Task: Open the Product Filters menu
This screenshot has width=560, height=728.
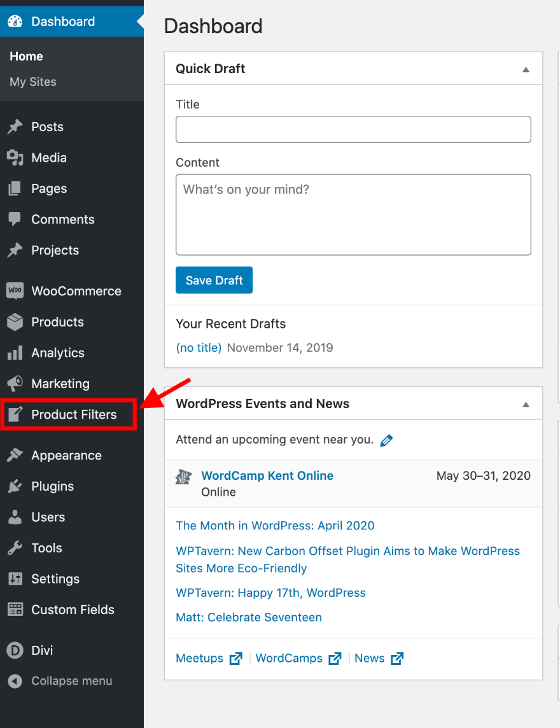Action: click(74, 415)
